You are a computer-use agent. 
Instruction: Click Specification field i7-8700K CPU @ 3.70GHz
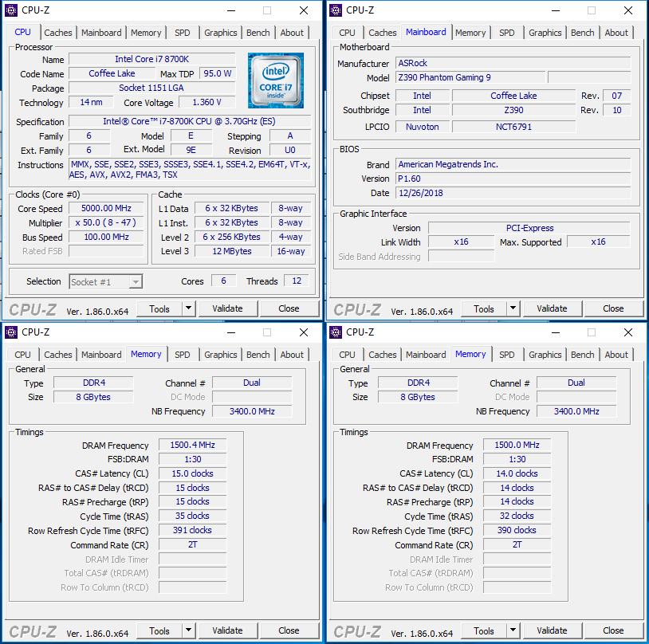(190, 121)
